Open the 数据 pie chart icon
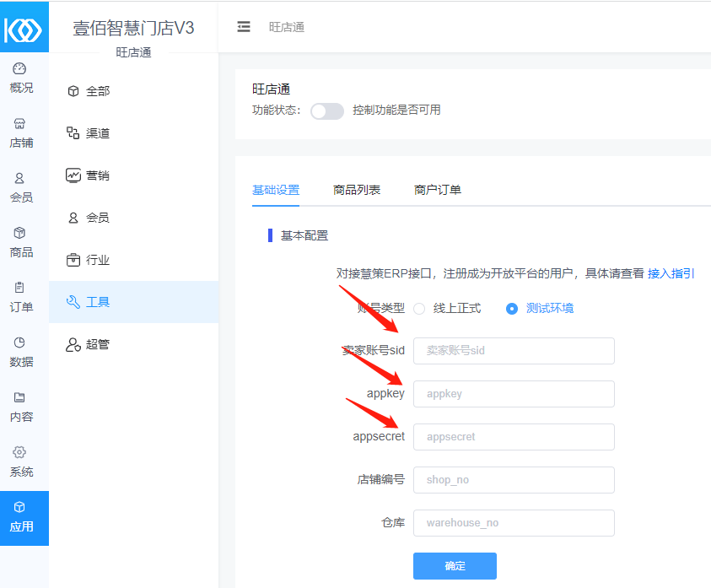 tap(19, 343)
